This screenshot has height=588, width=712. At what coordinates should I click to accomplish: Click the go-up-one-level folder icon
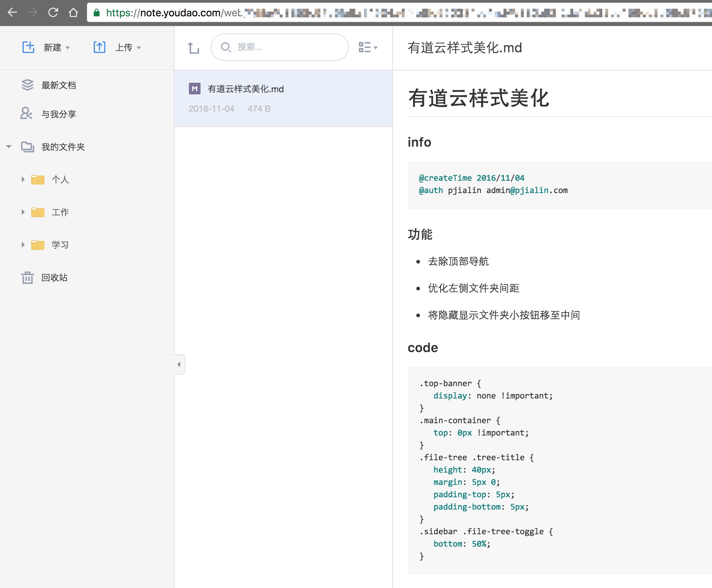(x=193, y=48)
